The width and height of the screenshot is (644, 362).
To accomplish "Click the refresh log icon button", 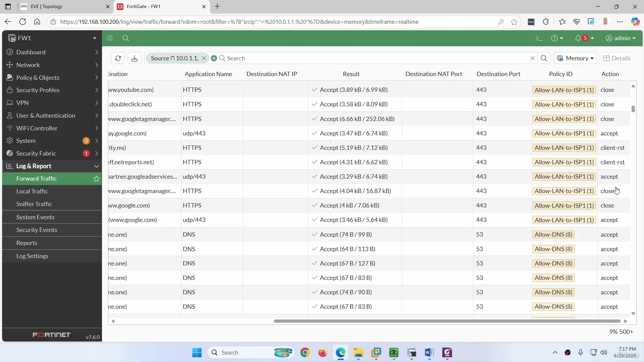I will pyautogui.click(x=118, y=58).
